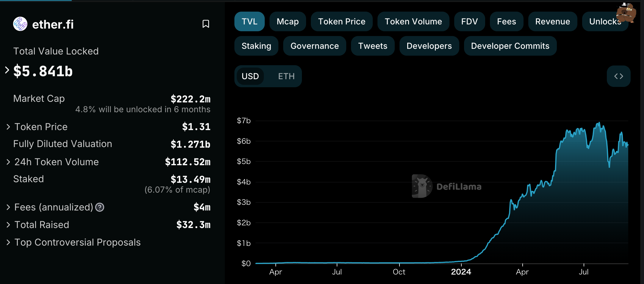Screen dimensions: 644x284
Task: Click the $32.3m Total Raised value
Action: coord(193,225)
